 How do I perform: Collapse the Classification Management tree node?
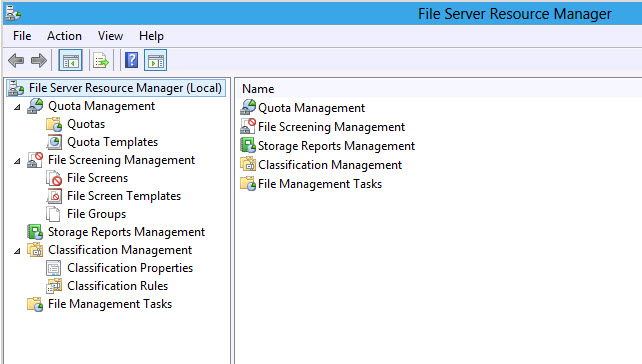17,251
